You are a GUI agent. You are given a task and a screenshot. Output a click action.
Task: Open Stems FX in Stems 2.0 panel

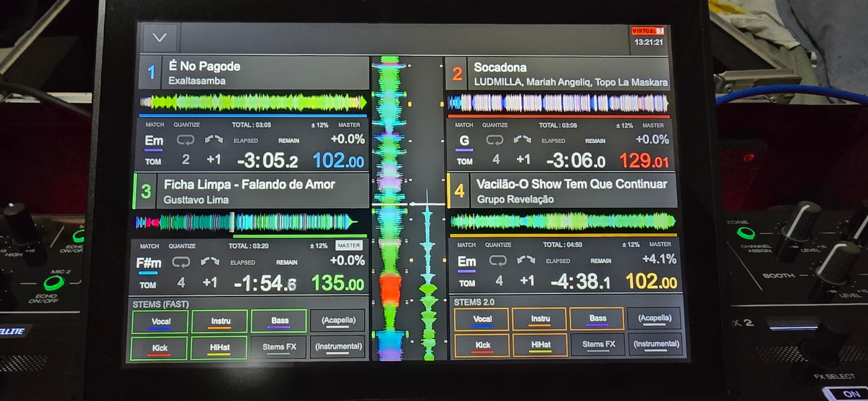598,344
